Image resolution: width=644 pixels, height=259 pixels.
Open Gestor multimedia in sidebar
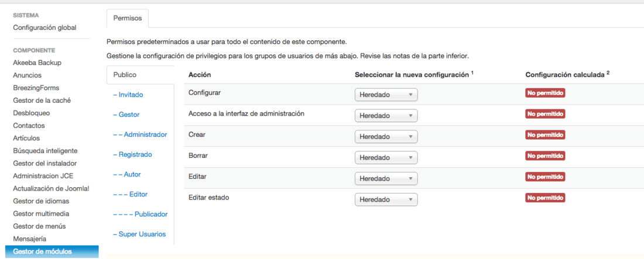click(x=41, y=213)
